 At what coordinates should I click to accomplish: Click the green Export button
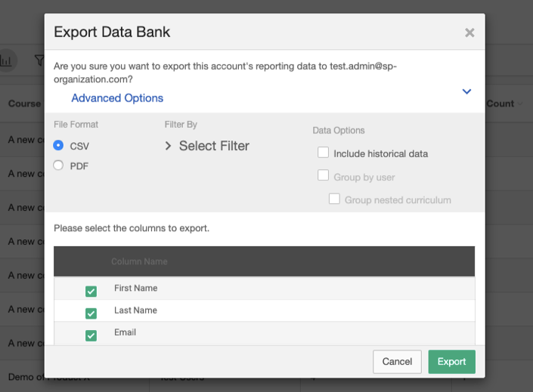[452, 362]
